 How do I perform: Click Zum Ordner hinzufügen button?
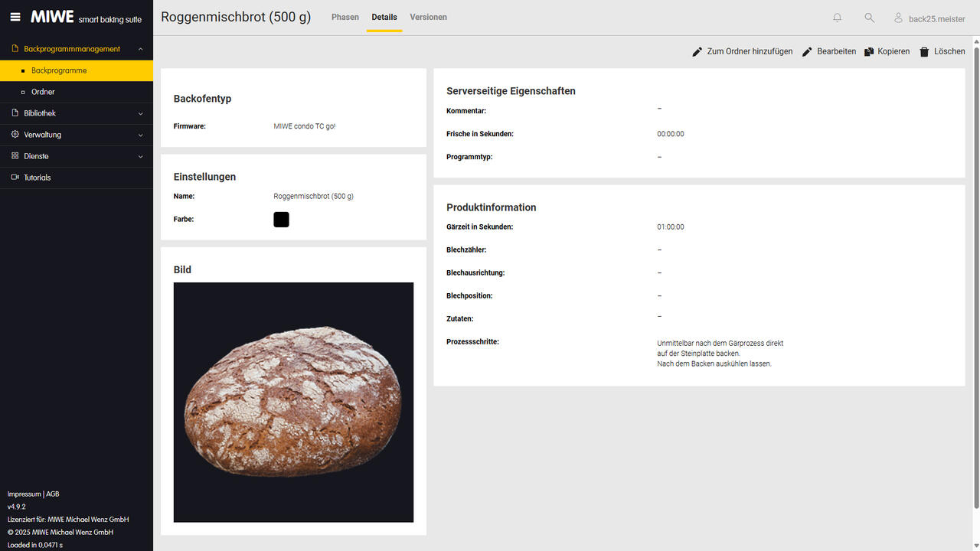coord(742,51)
